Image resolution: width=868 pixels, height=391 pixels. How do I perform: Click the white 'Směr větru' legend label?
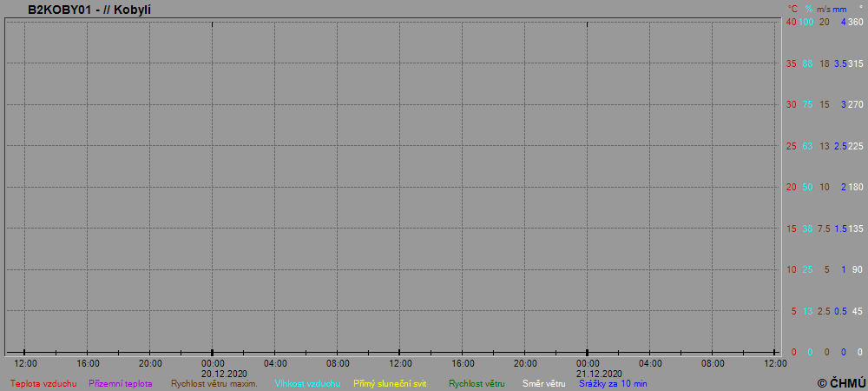(543, 383)
